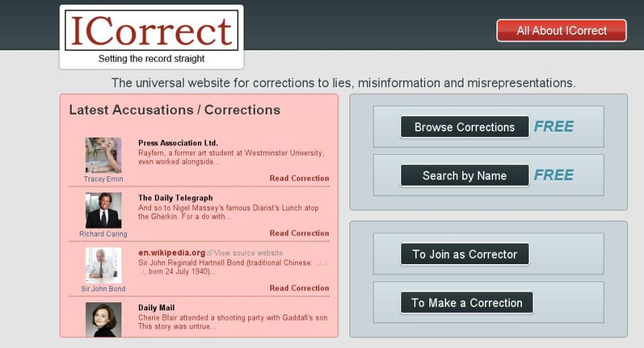Click FREE label next to Search by Name
The width and height of the screenshot is (644, 348).
pos(553,175)
